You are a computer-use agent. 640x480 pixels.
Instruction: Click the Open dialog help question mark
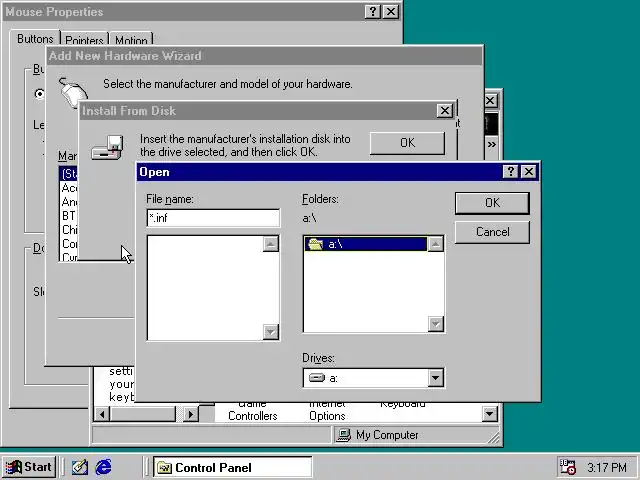coord(510,171)
